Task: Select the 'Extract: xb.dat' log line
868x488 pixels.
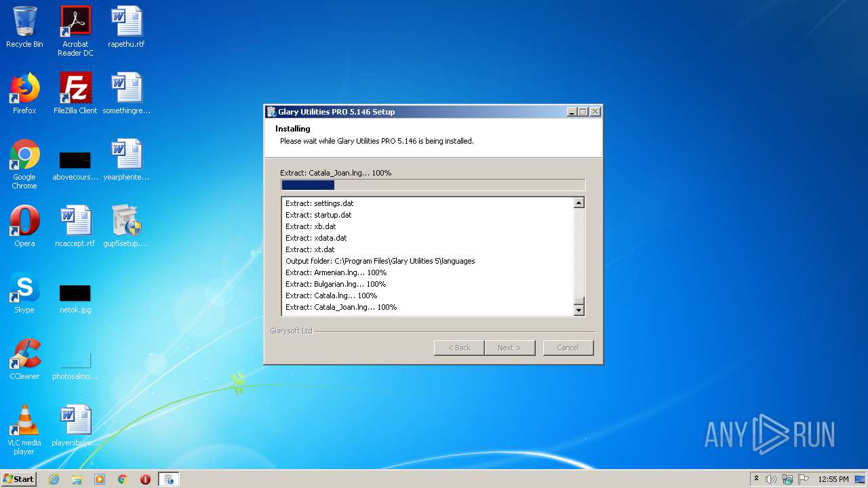Action: 311,226
